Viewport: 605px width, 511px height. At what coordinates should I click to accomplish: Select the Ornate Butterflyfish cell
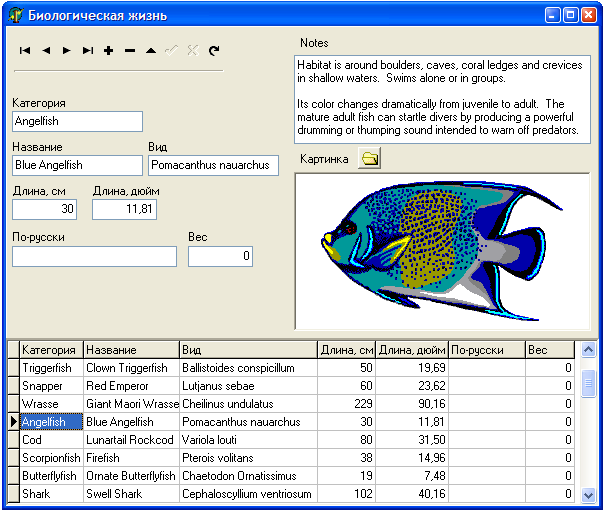(x=132, y=476)
